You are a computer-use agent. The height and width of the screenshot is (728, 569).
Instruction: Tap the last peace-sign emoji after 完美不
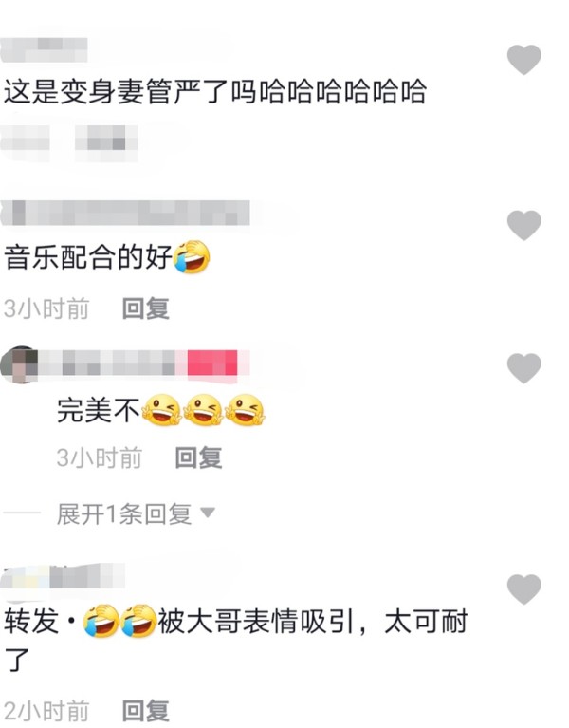pyautogui.click(x=245, y=410)
